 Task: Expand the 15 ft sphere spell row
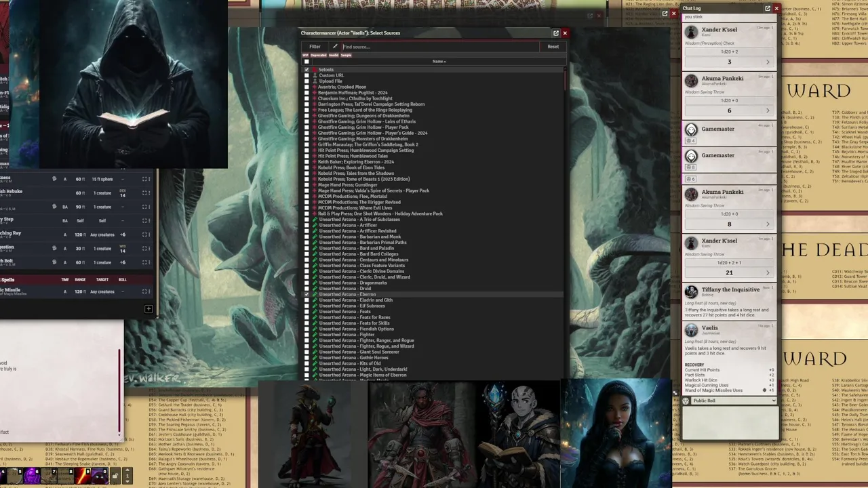[143, 179]
